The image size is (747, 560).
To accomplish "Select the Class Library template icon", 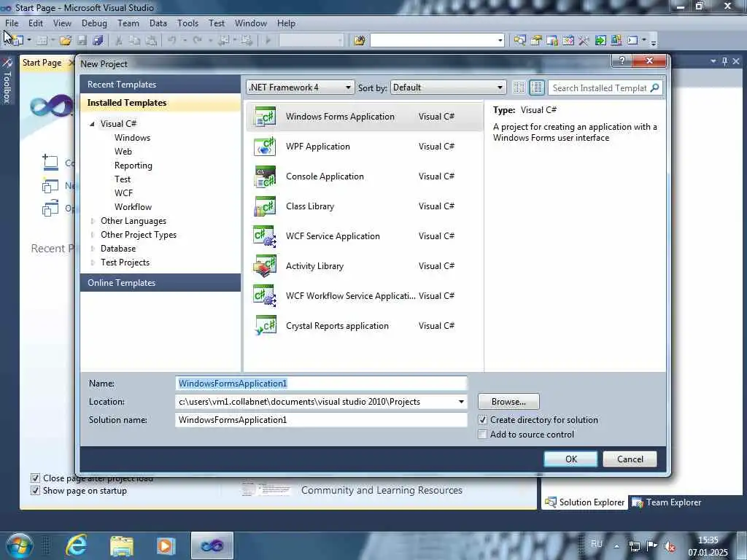I will pyautogui.click(x=265, y=206).
